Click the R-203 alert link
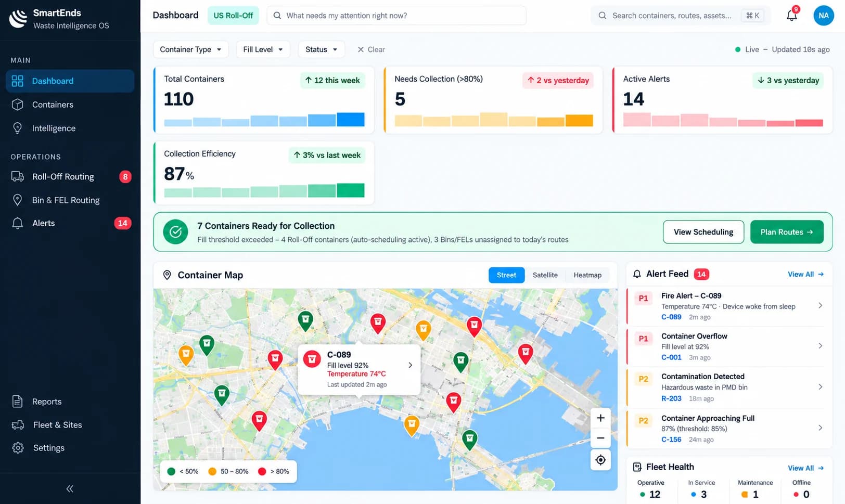 tap(671, 398)
